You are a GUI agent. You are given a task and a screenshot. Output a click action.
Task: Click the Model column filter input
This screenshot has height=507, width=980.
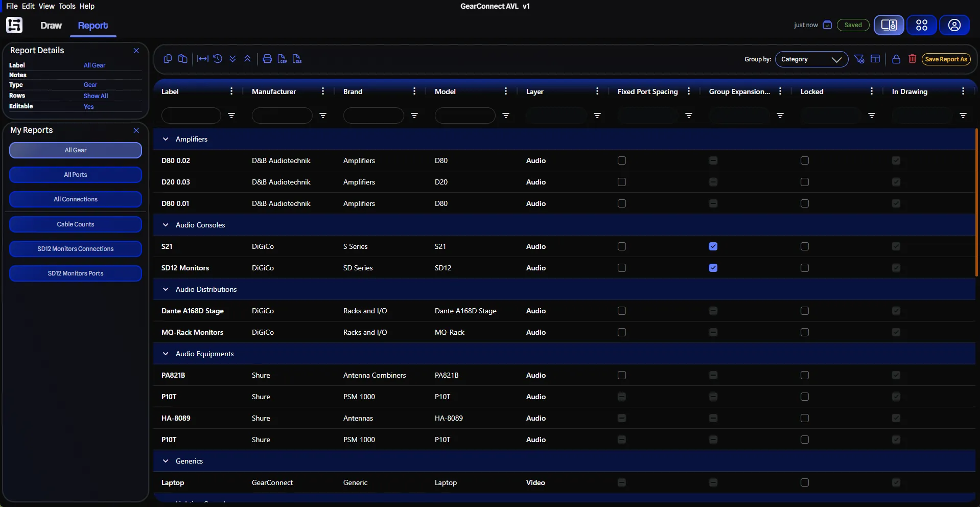[x=465, y=116]
